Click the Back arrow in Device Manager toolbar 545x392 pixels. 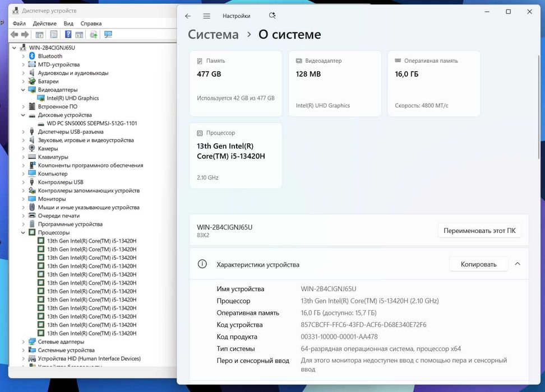coord(14,34)
